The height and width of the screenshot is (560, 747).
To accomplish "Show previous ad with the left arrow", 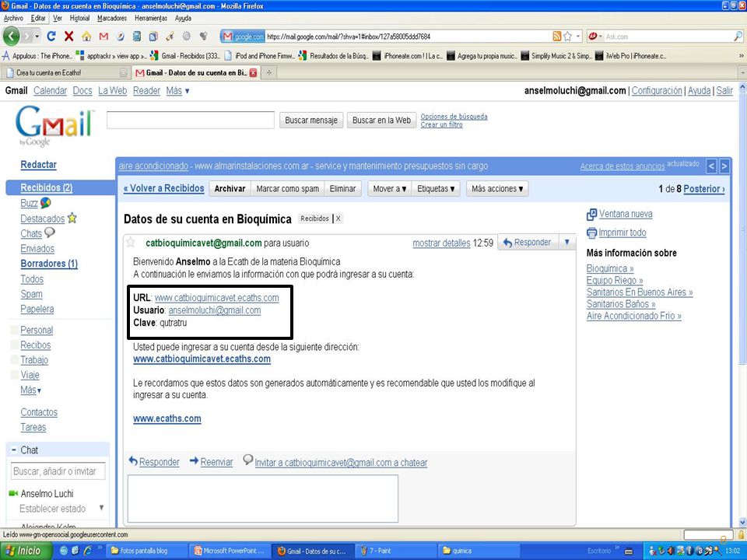I will tap(711, 166).
